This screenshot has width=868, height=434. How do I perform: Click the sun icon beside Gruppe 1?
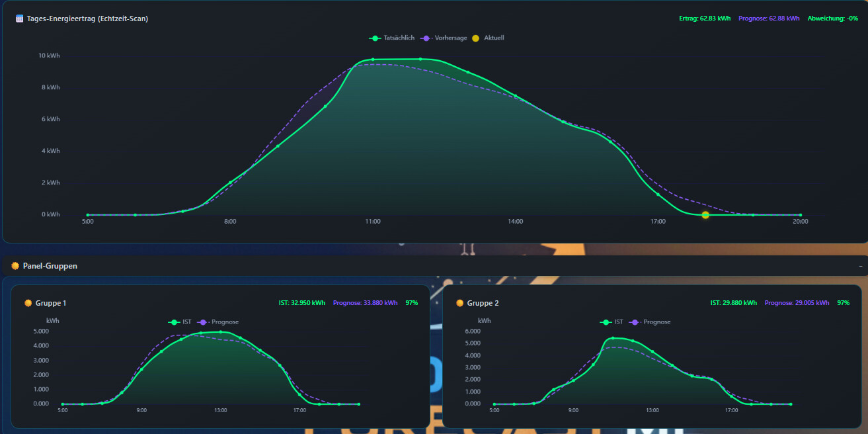coord(28,303)
